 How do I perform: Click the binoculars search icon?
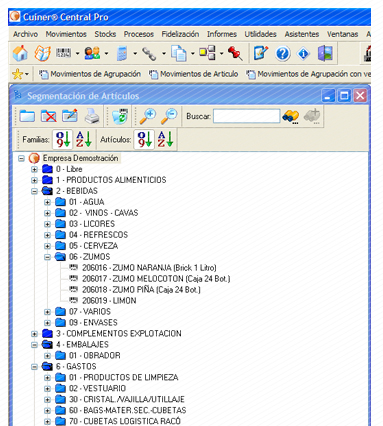click(291, 117)
